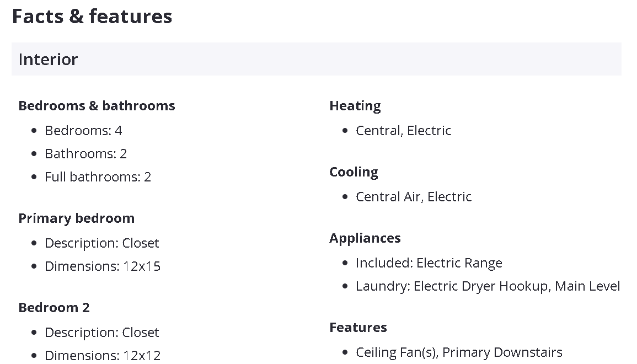Click the Full bathrooms: 2 entry

pyautogui.click(x=98, y=177)
